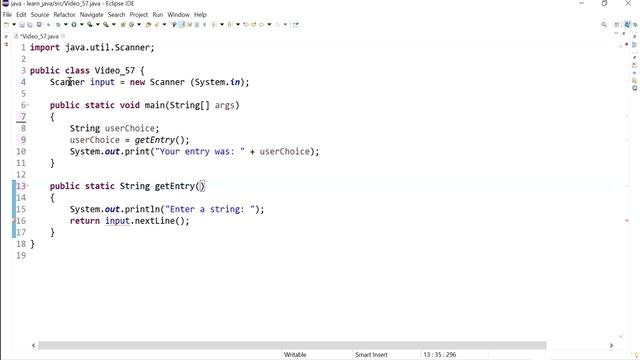Viewport: 640px width, 360px height.
Task: Click the "Enter a string: " string literal
Action: [210, 209]
